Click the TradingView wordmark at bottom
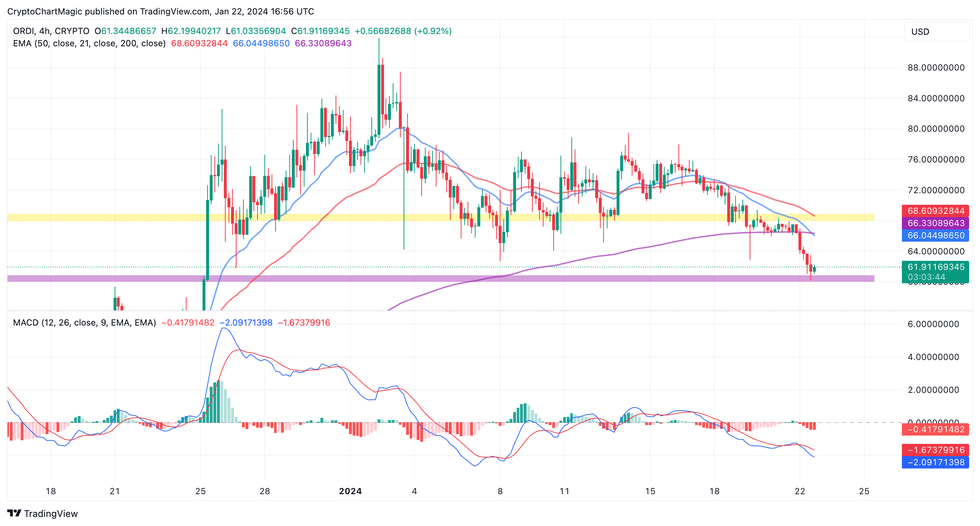 [51, 513]
